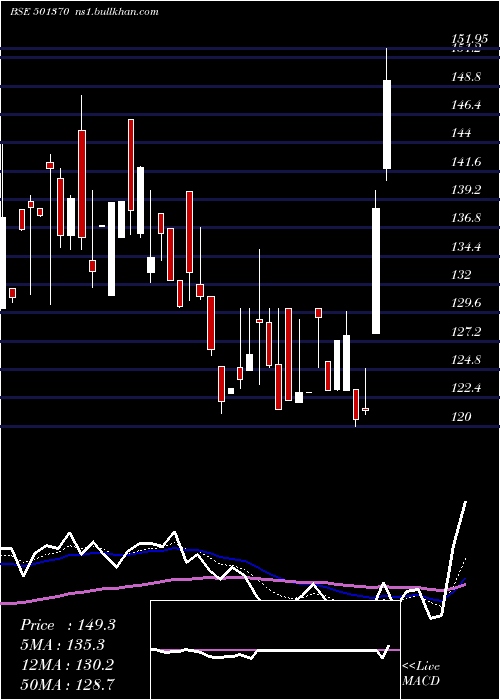Screen dimensions: 500x700
Task: Click the 132 price axis label
Action: [x=461, y=275]
